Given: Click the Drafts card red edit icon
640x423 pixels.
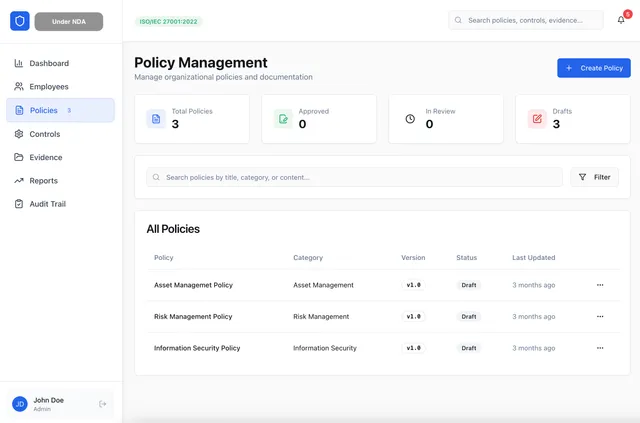Looking at the screenshot, I should pos(537,119).
